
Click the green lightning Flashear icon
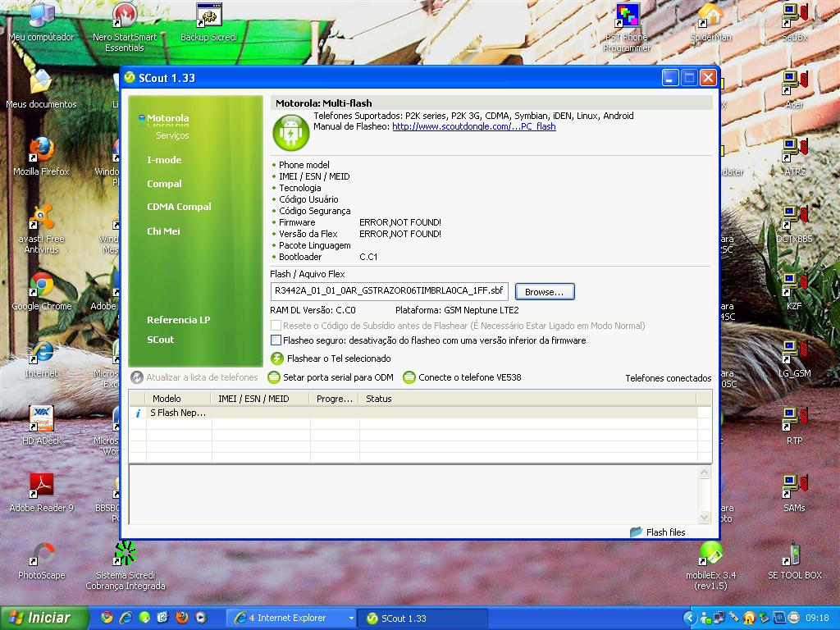coord(277,358)
